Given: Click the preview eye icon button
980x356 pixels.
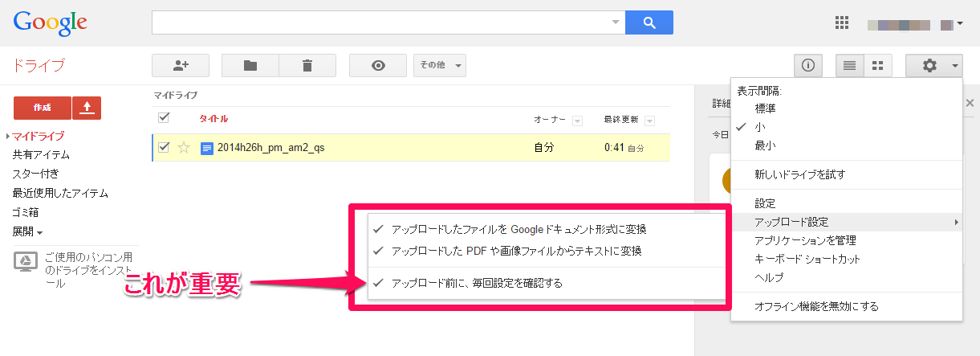Looking at the screenshot, I should tap(378, 66).
